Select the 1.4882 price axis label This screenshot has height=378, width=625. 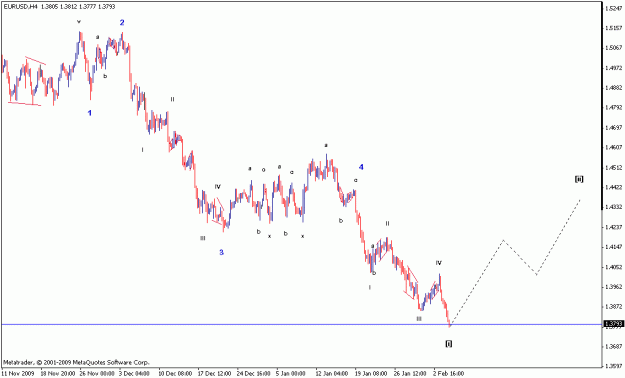pos(614,88)
